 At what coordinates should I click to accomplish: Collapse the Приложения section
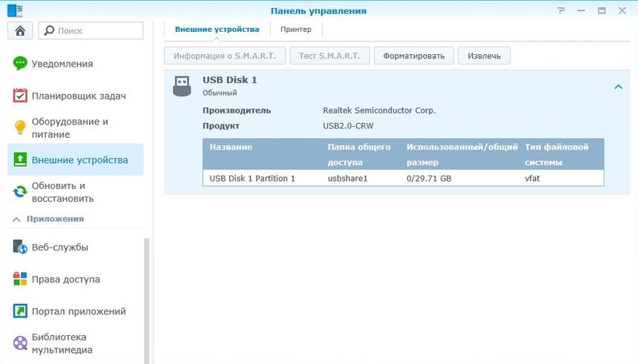click(x=16, y=219)
